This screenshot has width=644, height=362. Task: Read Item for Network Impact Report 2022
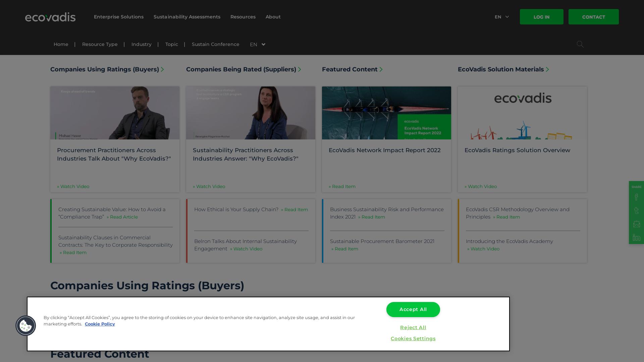click(342, 186)
